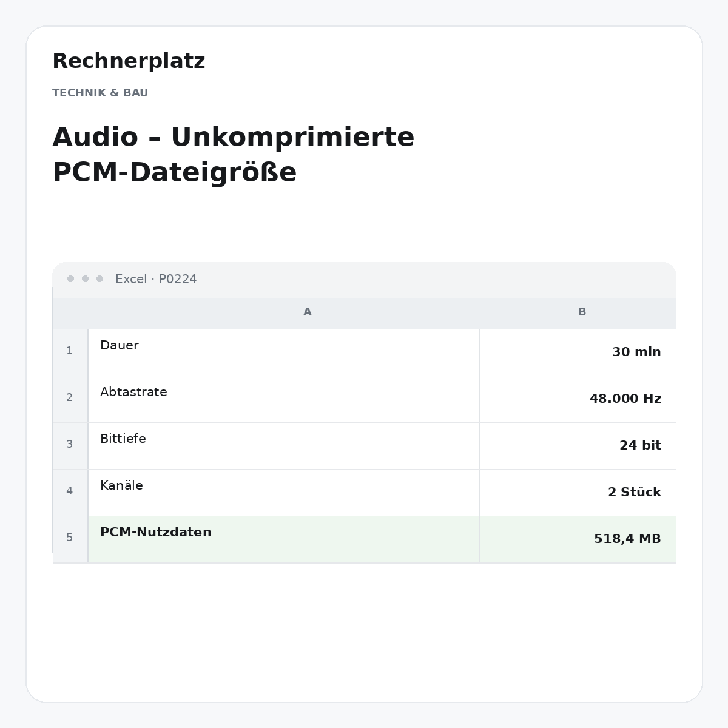The width and height of the screenshot is (728, 728).
Task: Click the Excel · P0224 window title
Action: pos(156,279)
